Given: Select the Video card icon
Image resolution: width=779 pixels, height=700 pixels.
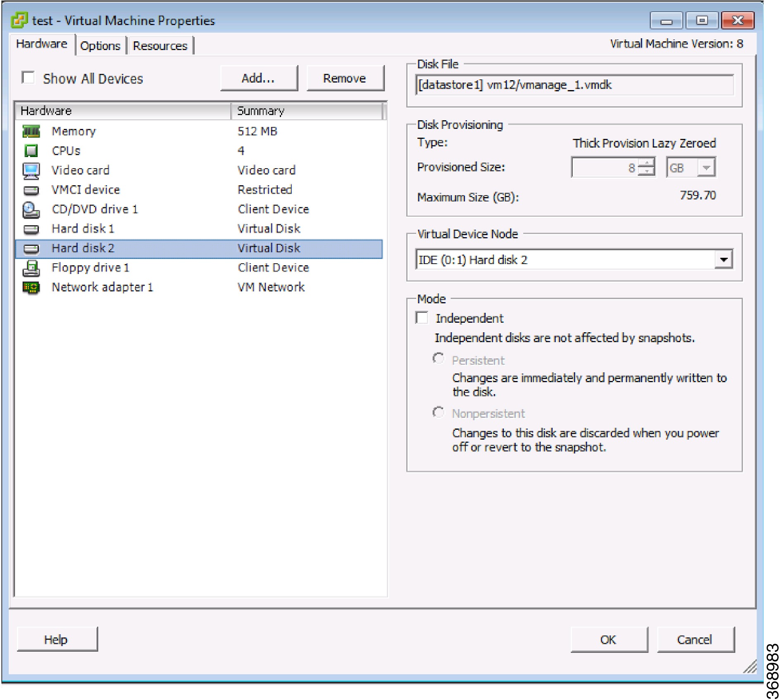Looking at the screenshot, I should [x=31, y=170].
